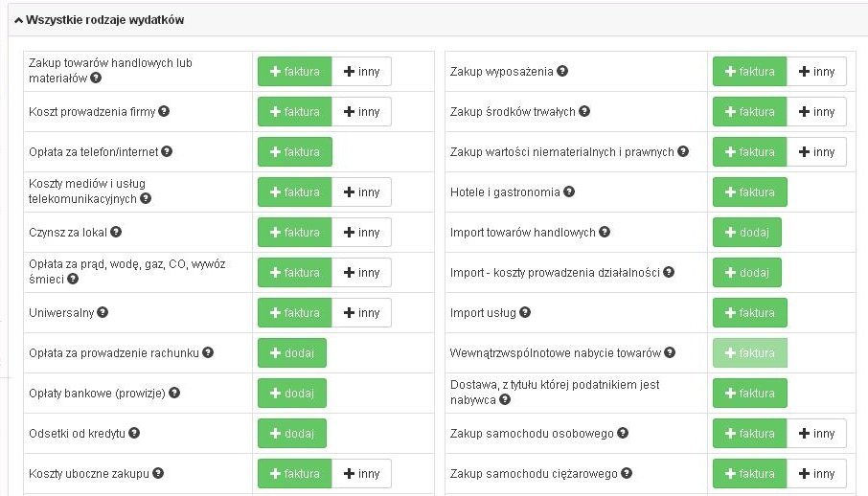Click help icon next to Koszt prowadzenia firmy
The width and height of the screenshot is (868, 496).
pos(164,111)
